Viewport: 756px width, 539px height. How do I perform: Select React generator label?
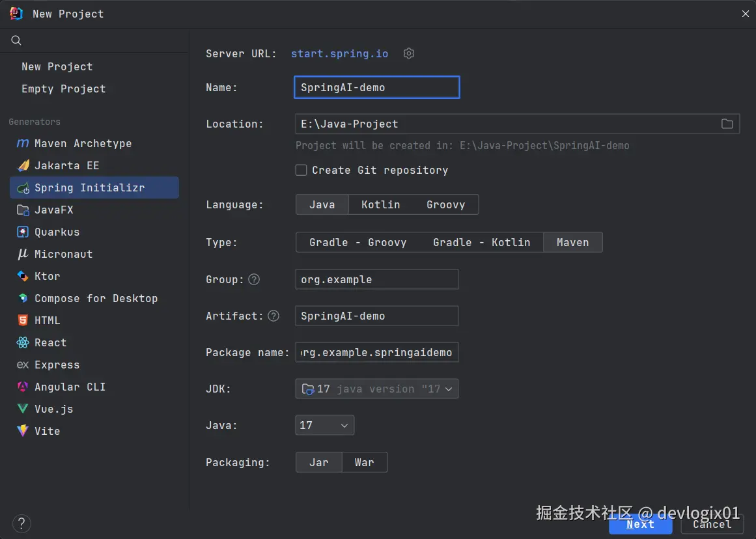[51, 342]
